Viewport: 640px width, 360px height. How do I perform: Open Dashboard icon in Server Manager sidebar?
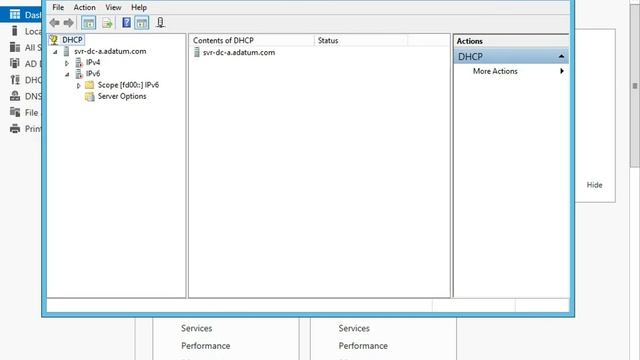(15, 15)
